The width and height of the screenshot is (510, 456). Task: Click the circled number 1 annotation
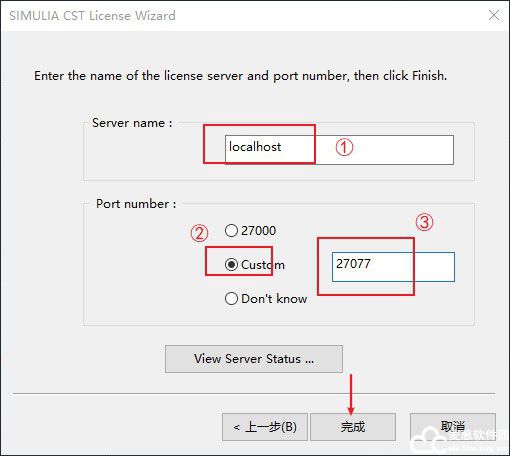344,147
